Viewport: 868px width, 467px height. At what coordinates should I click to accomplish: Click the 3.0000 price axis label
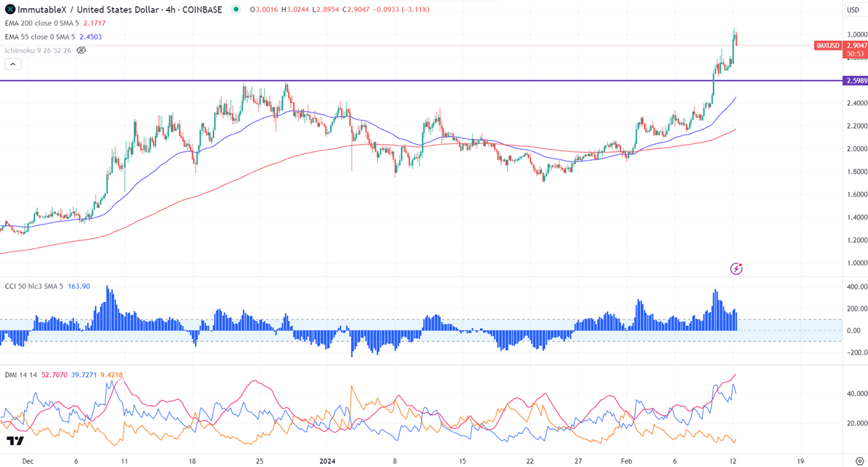tap(856, 34)
